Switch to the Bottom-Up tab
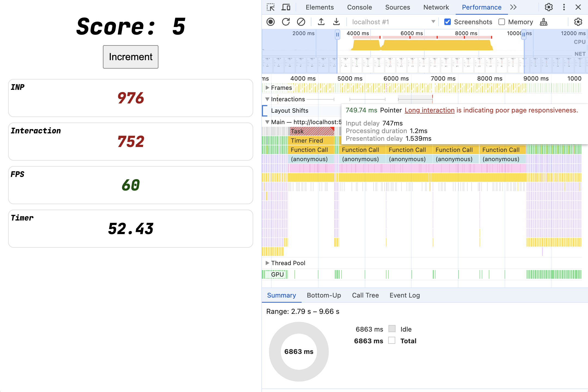Screen dimensions: 588x392 [324, 295]
